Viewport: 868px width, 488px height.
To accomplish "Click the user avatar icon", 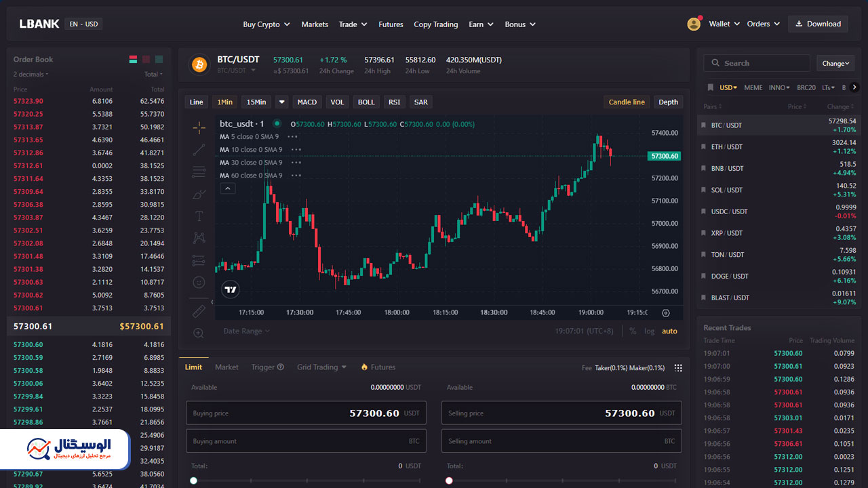I will [x=694, y=24].
